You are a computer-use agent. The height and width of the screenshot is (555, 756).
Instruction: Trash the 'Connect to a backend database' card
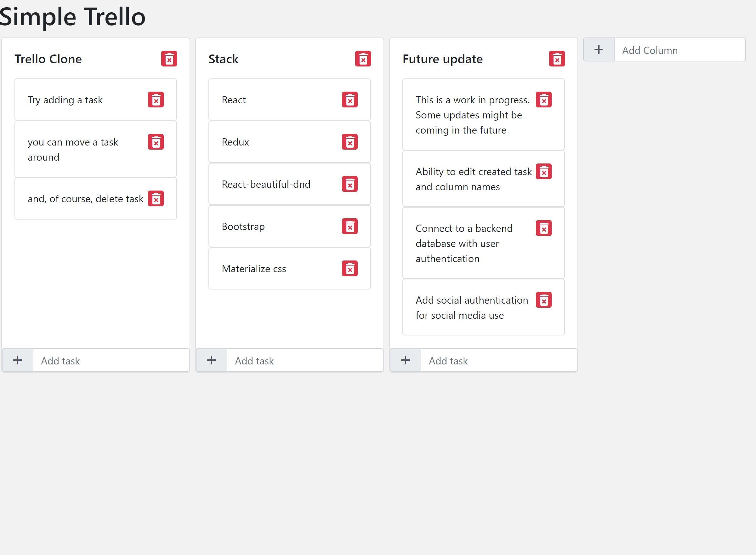coord(544,228)
